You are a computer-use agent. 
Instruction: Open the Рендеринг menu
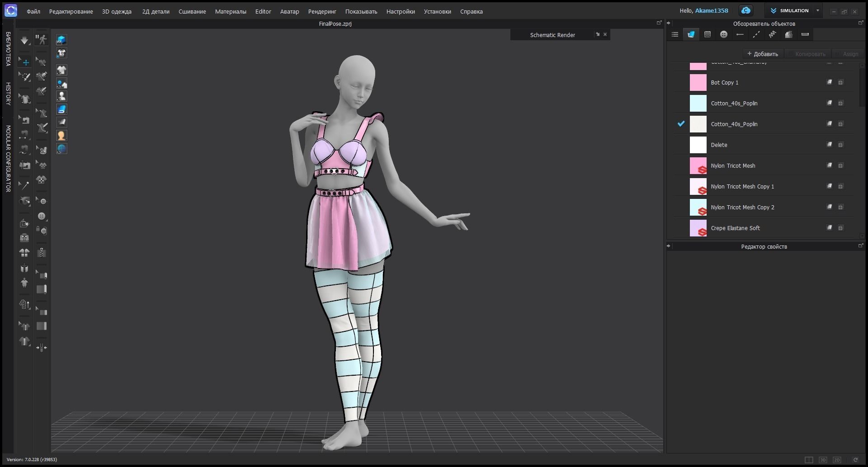click(x=322, y=11)
